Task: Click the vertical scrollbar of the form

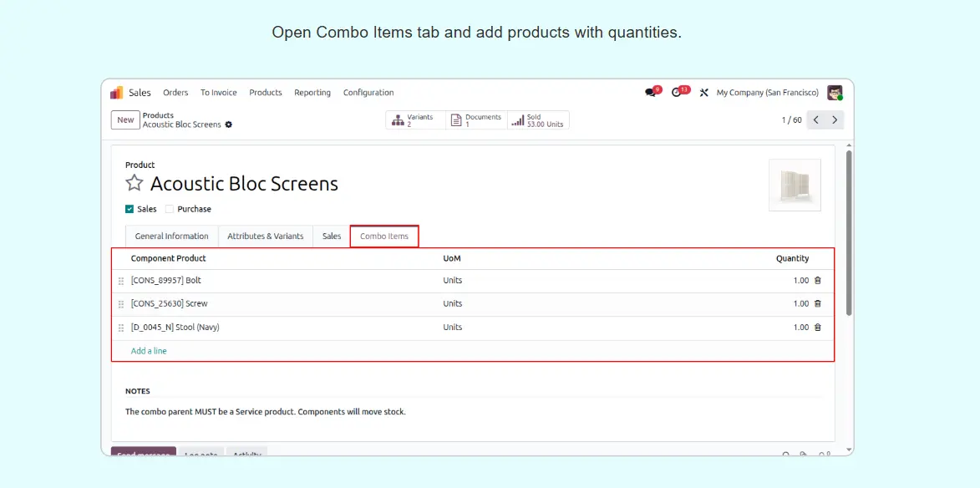Action: coord(849,234)
